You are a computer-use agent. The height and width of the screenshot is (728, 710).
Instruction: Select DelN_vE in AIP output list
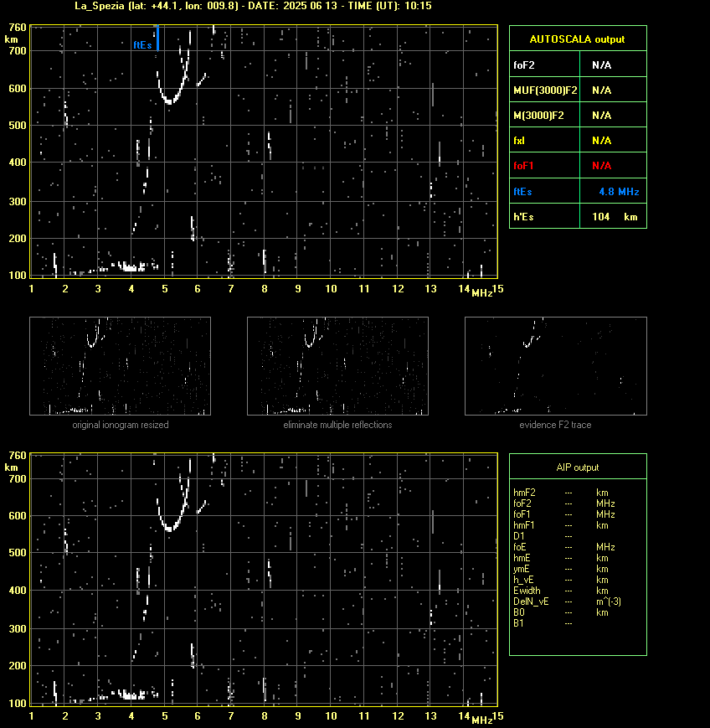(531, 602)
